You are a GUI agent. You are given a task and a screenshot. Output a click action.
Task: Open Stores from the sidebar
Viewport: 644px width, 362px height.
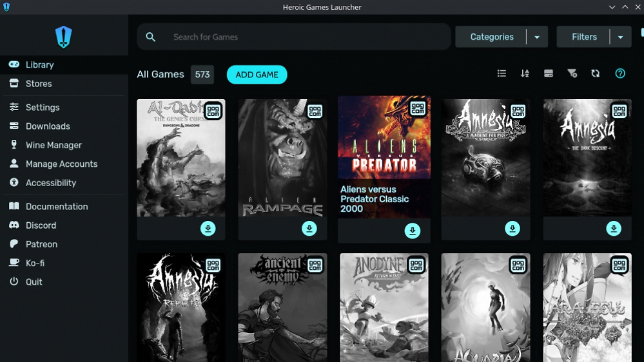coord(64,84)
